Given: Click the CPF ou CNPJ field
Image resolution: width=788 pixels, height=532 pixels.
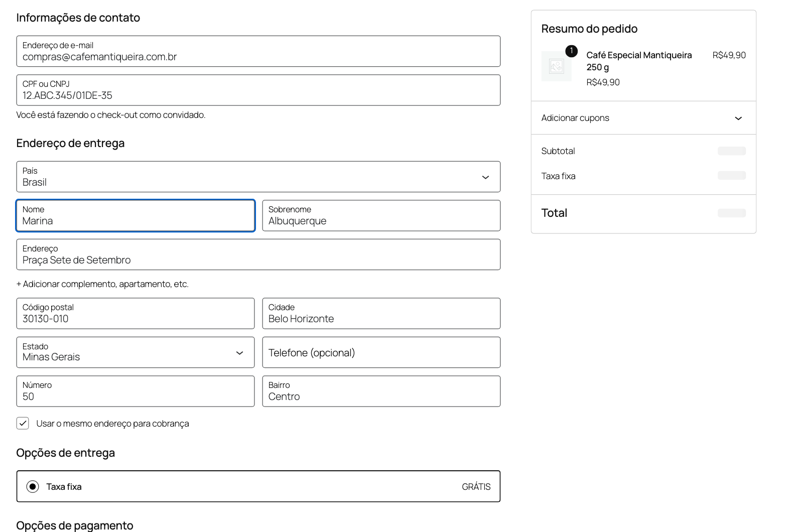Looking at the screenshot, I should click(258, 90).
